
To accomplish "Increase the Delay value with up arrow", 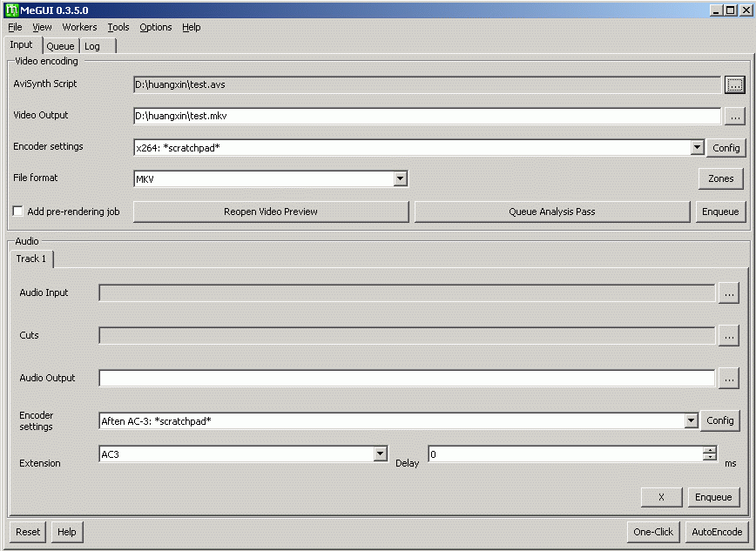I will [710, 450].
